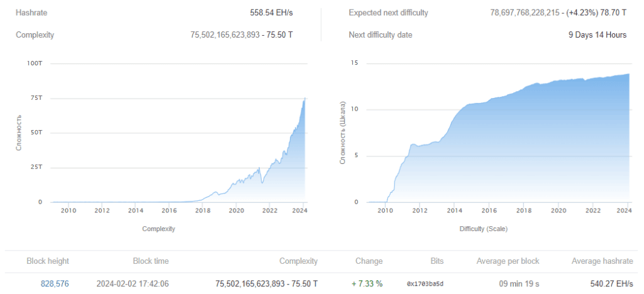This screenshot has height=294, width=644.
Task: Open block height 828,576 link
Action: 55,283
